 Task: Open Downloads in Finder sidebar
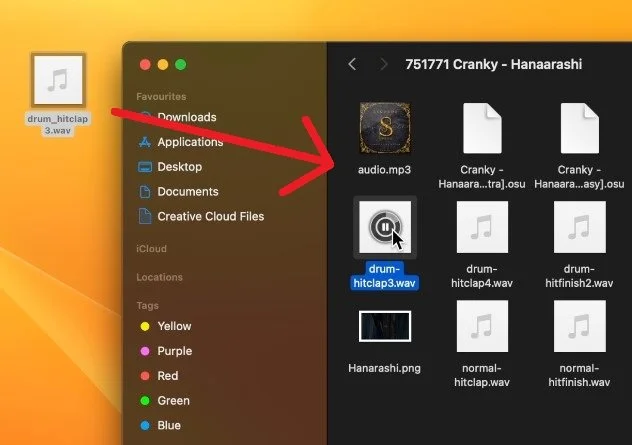187,117
